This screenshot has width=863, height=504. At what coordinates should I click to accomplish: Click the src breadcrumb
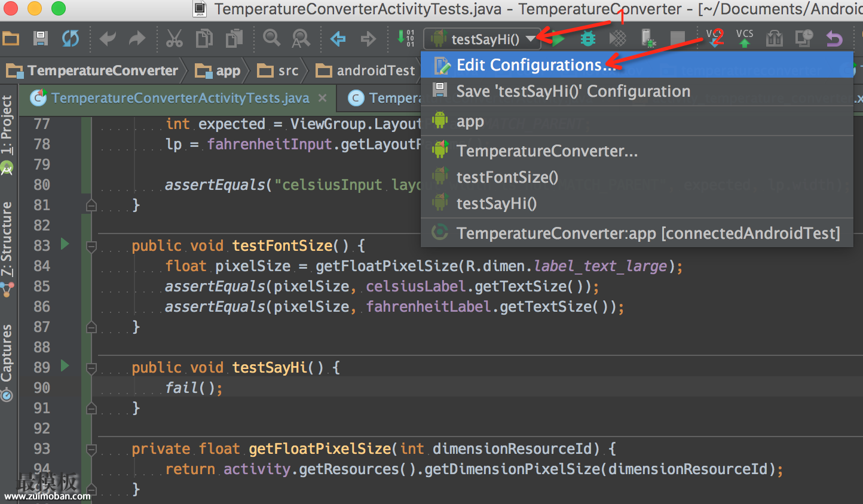(x=278, y=71)
